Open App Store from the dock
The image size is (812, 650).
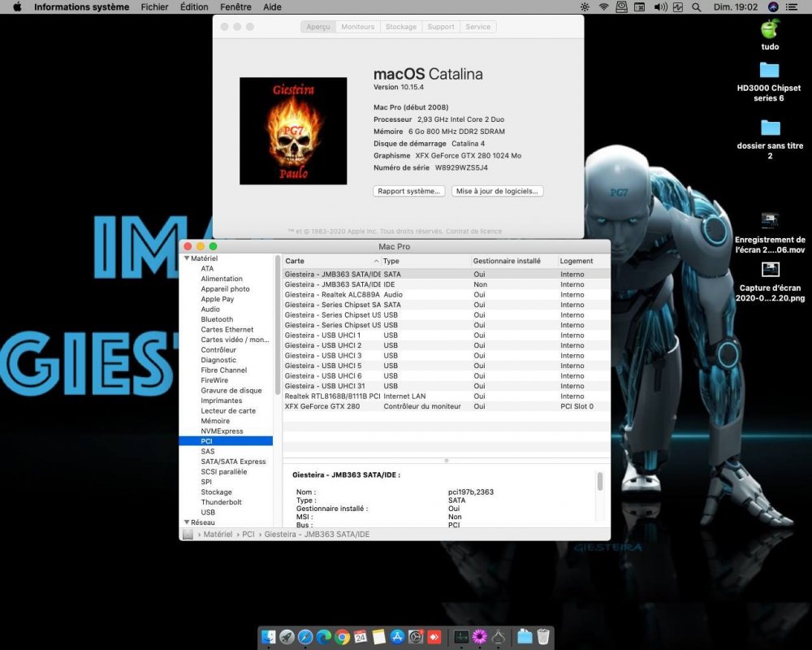(398, 636)
